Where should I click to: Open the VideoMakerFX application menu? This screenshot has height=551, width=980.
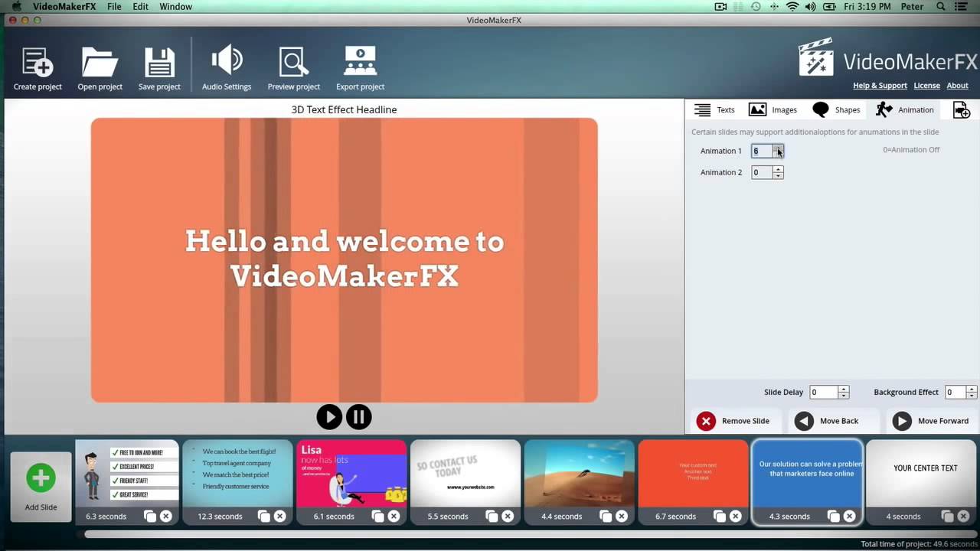point(64,6)
